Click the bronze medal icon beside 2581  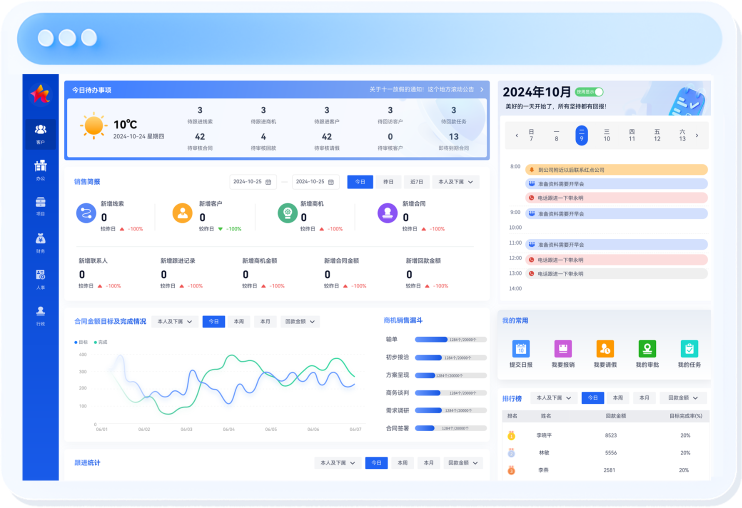pyautogui.click(x=511, y=470)
